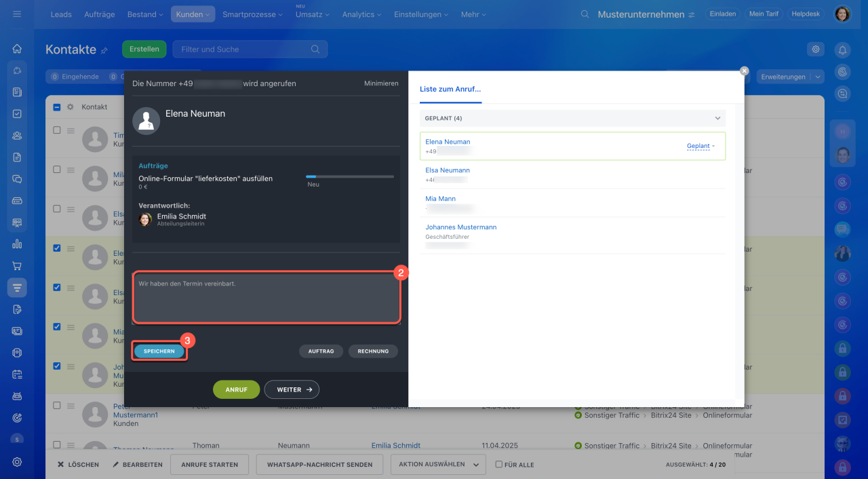Open the settings gear at sidebar bottom
868x479 pixels.
(x=17, y=461)
